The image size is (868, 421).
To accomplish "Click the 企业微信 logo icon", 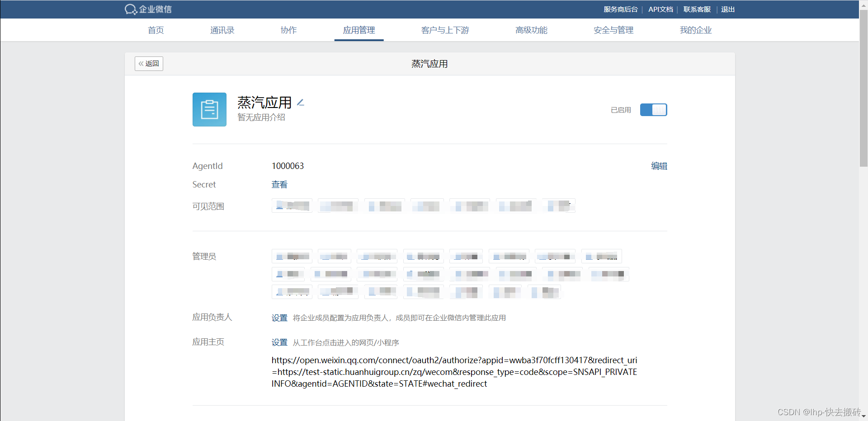I will pyautogui.click(x=148, y=9).
